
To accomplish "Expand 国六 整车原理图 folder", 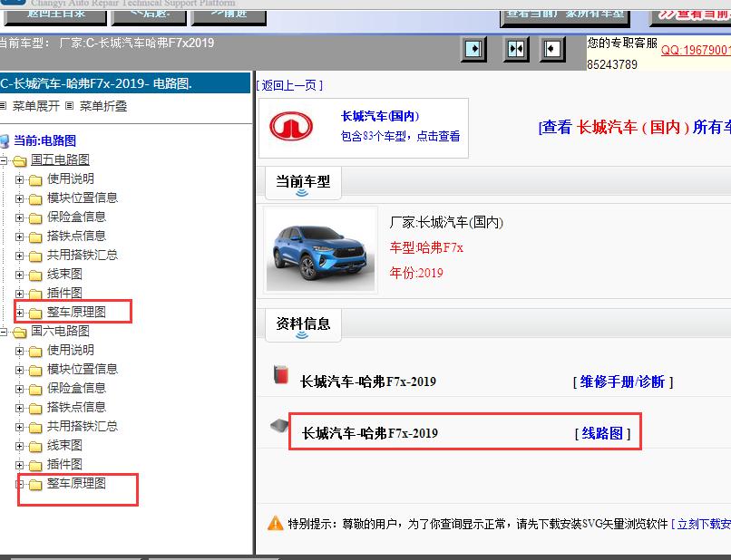I will point(20,484).
